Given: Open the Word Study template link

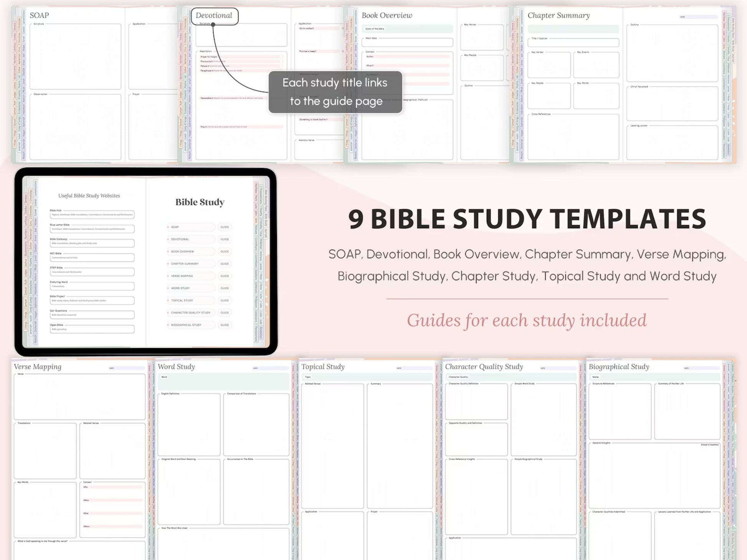Looking at the screenshot, I should pos(191,288).
